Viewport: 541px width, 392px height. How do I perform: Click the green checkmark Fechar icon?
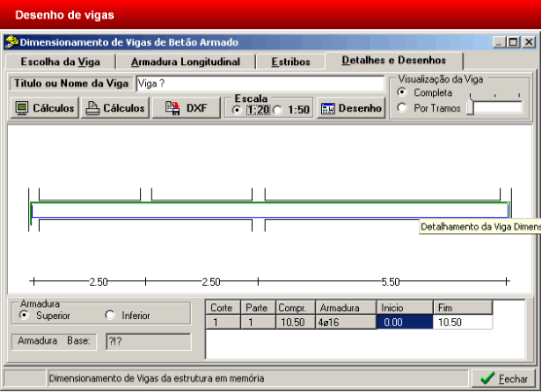click(x=487, y=378)
